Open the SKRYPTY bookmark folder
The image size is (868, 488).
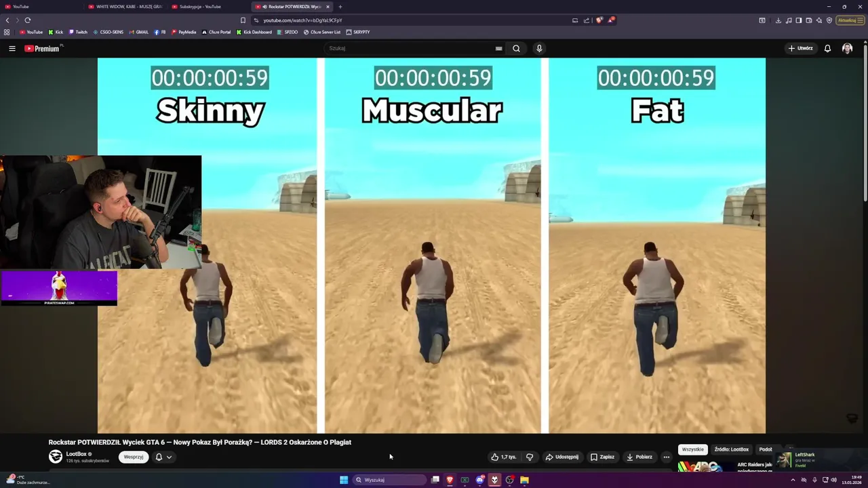358,32
